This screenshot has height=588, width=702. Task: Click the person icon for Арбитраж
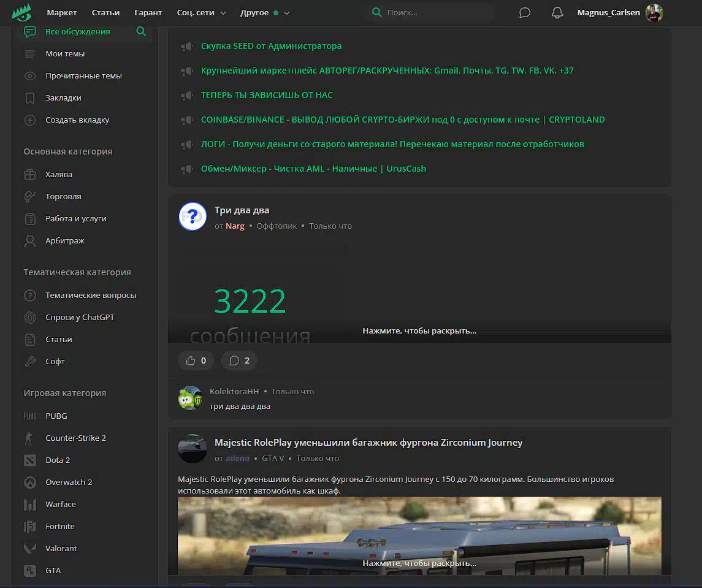30,241
